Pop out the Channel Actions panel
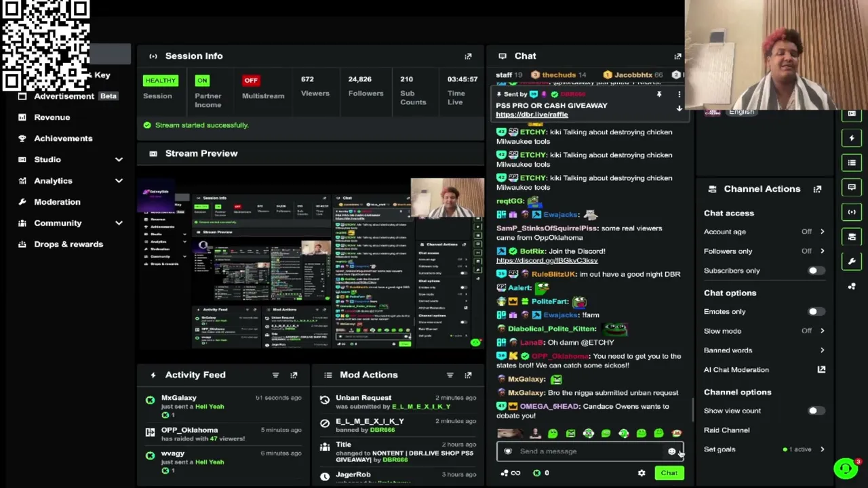The height and width of the screenshot is (488, 868). [x=817, y=189]
